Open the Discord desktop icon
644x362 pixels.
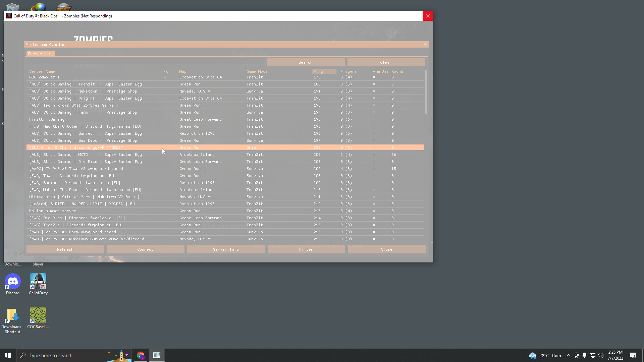13,284
